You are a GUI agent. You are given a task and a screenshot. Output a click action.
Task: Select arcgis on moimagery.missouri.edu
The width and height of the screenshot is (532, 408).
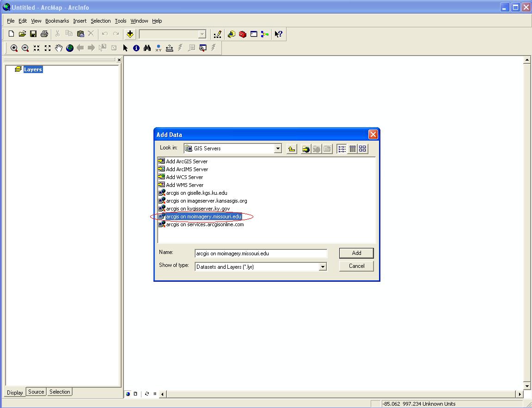(200, 216)
